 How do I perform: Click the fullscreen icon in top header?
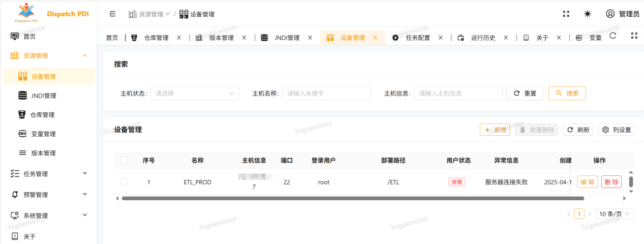pyautogui.click(x=566, y=14)
